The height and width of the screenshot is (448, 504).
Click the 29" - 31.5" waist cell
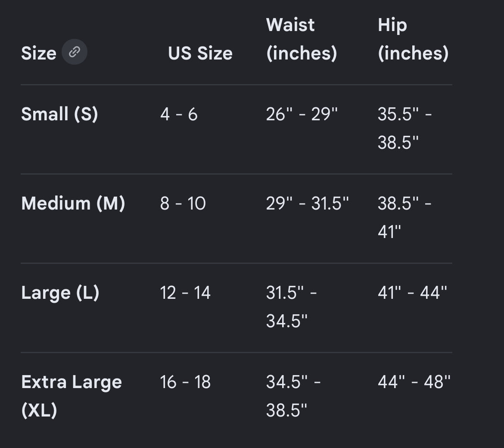(x=307, y=204)
